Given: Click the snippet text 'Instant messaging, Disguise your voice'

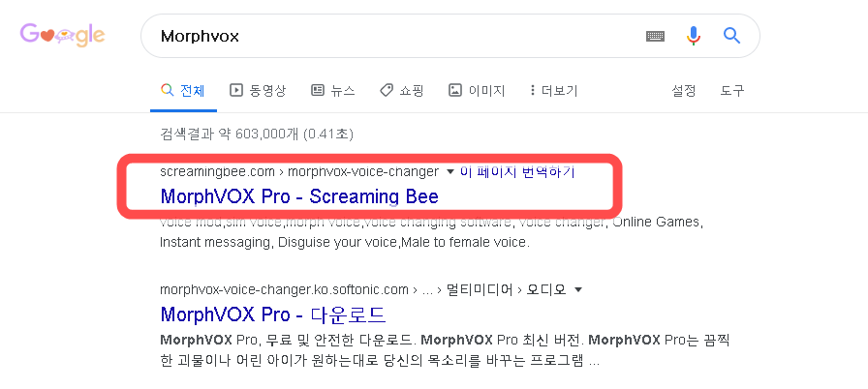Looking at the screenshot, I should [278, 242].
